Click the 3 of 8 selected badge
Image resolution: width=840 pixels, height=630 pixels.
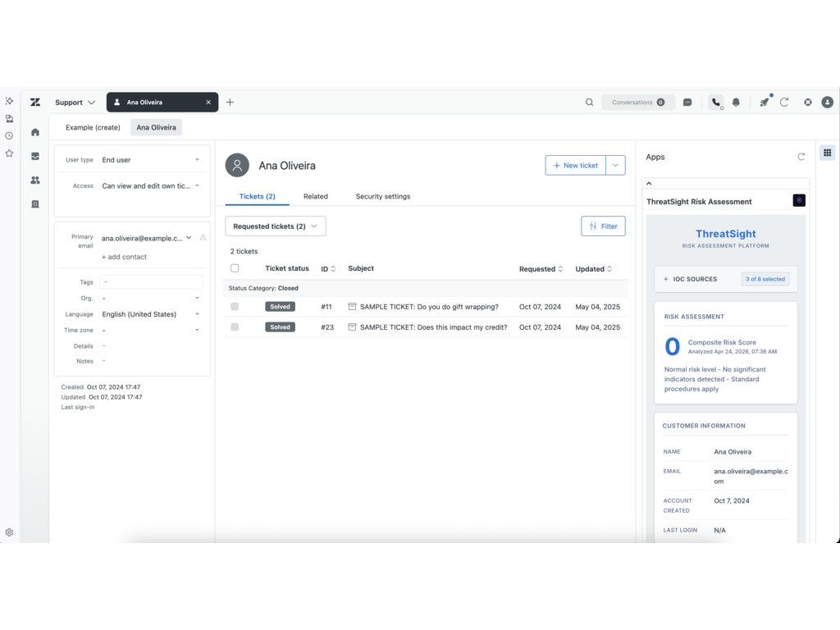click(765, 279)
